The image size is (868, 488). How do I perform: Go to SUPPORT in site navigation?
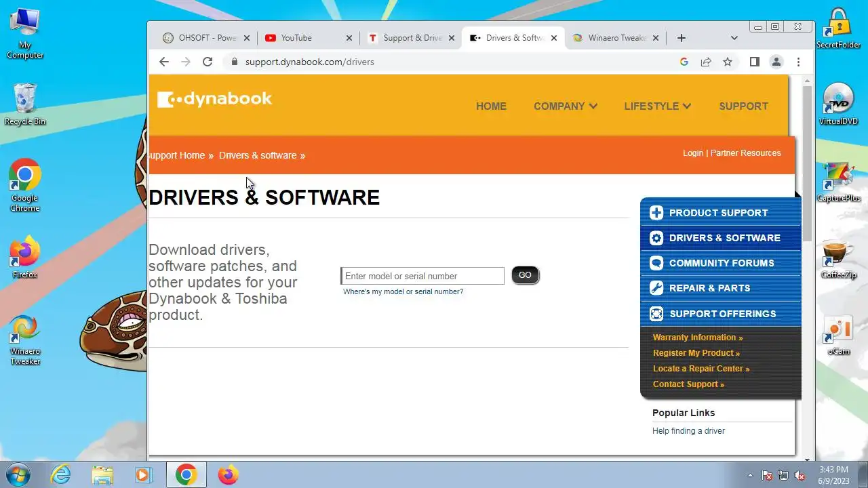pyautogui.click(x=743, y=106)
